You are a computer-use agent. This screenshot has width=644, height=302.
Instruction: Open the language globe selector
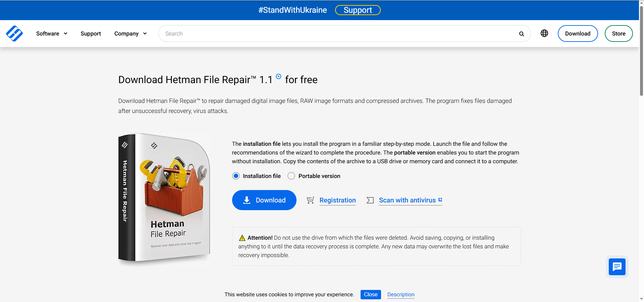(x=544, y=33)
